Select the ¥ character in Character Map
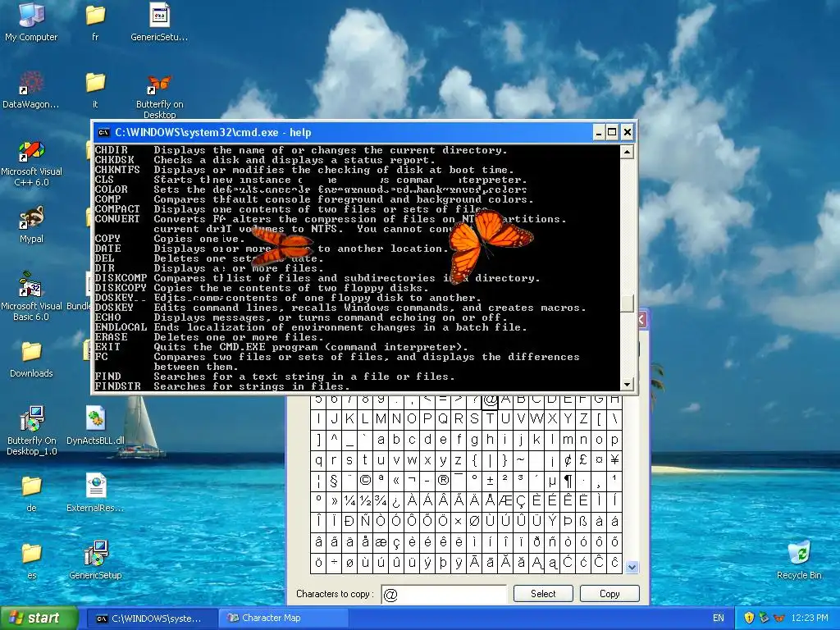Image resolution: width=840 pixels, height=630 pixels. click(x=614, y=459)
